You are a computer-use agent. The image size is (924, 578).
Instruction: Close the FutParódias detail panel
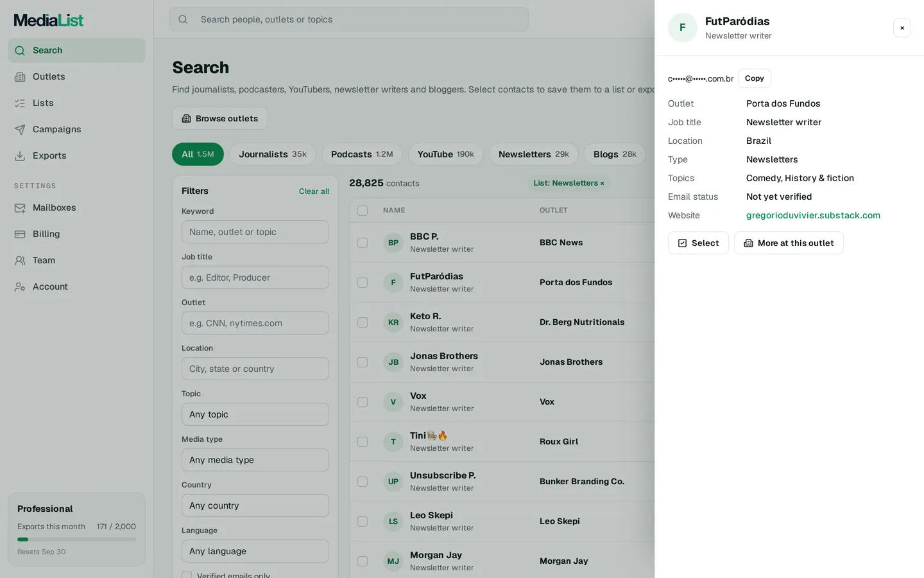pos(902,28)
